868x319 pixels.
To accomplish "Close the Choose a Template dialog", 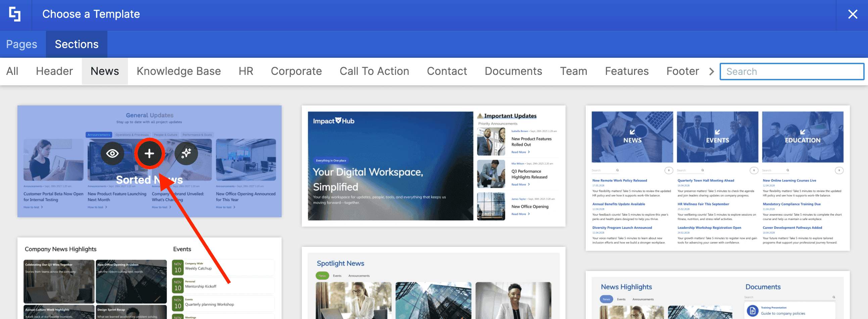I will (x=853, y=14).
